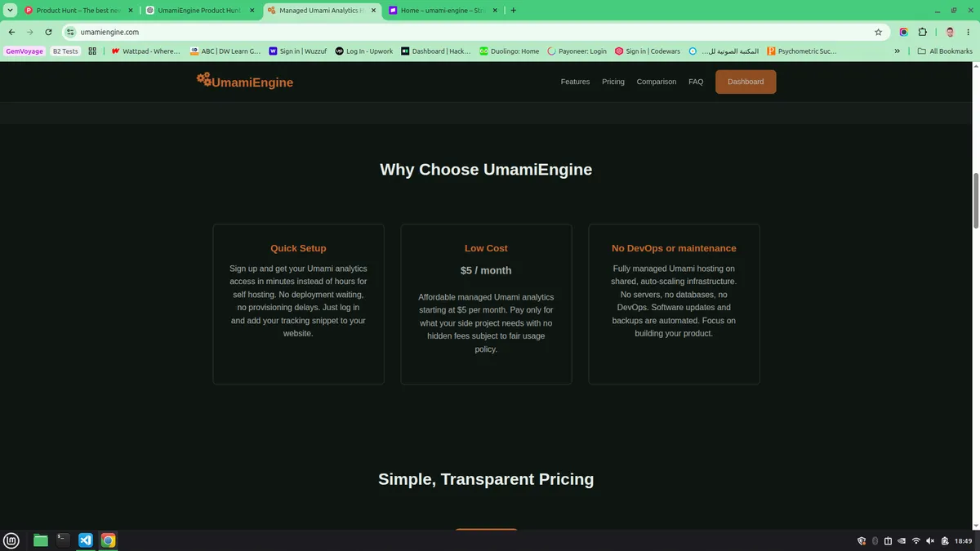Close the Managed Umami Analytics tab
Screen dimensions: 980x551
(372, 11)
